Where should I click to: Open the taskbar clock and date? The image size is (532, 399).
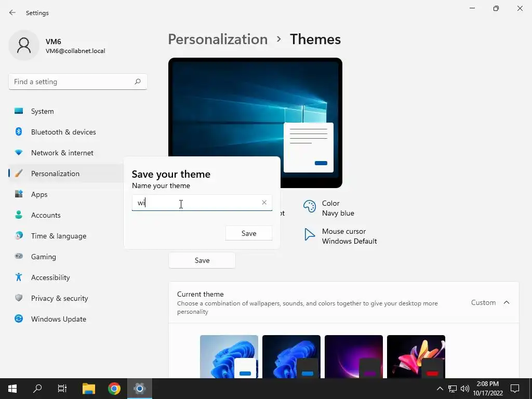pyautogui.click(x=487, y=389)
